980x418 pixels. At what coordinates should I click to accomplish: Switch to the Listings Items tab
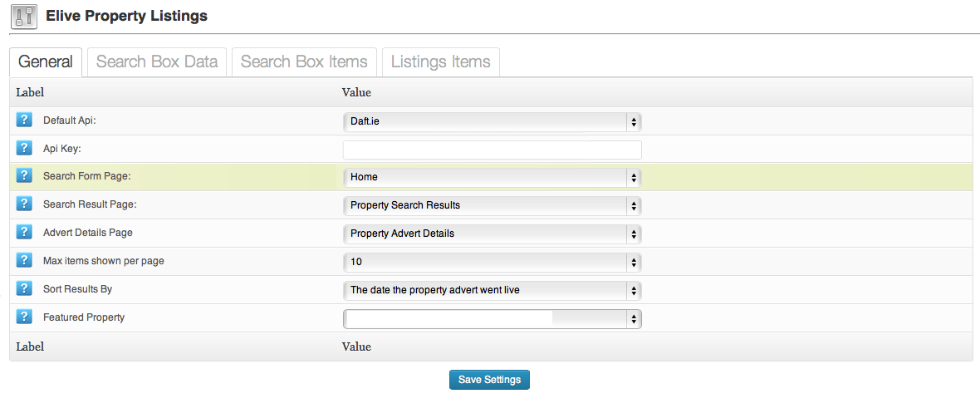(441, 62)
